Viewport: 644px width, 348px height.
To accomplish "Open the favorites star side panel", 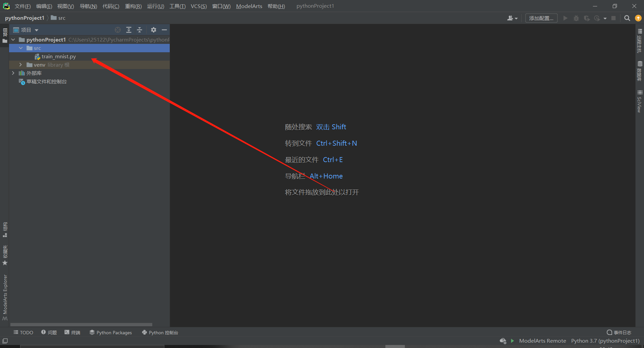I will [5, 255].
